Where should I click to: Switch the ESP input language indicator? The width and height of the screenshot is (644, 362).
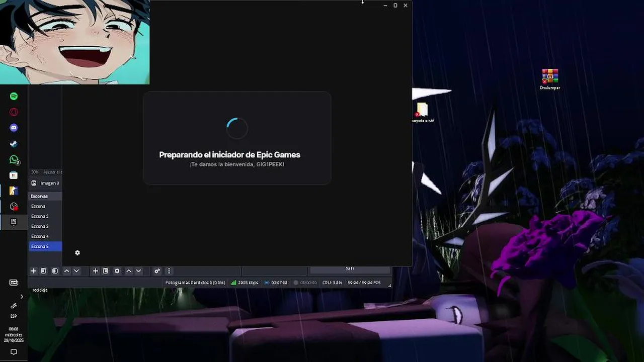(x=14, y=316)
